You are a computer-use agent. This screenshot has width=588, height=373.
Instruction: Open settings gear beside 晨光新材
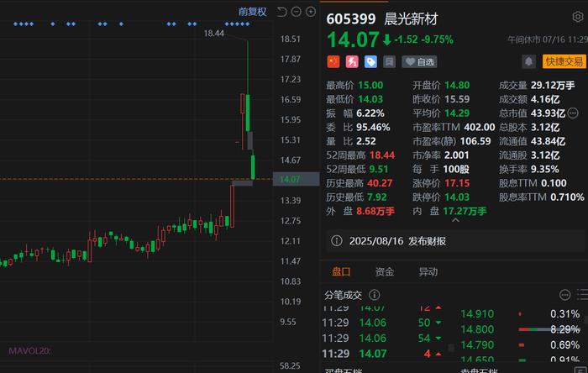coord(578,17)
